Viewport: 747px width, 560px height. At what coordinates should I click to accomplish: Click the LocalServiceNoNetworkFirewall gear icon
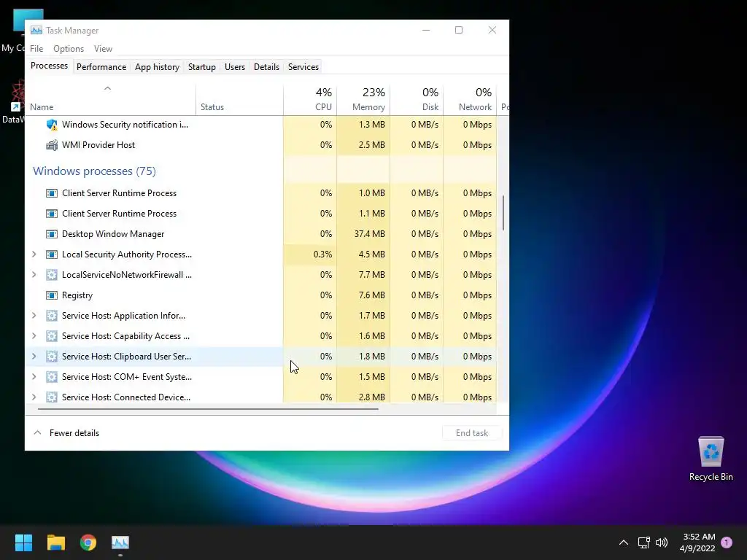tap(52, 275)
